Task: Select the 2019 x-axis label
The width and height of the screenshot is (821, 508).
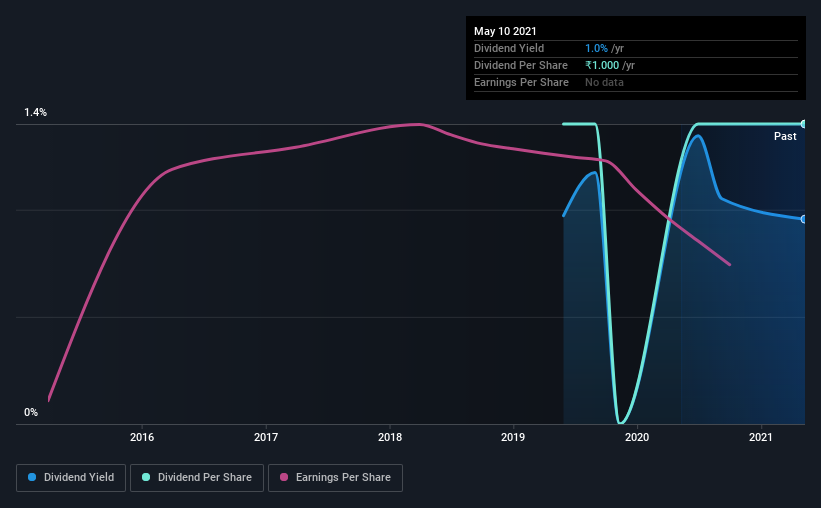Action: tap(513, 437)
